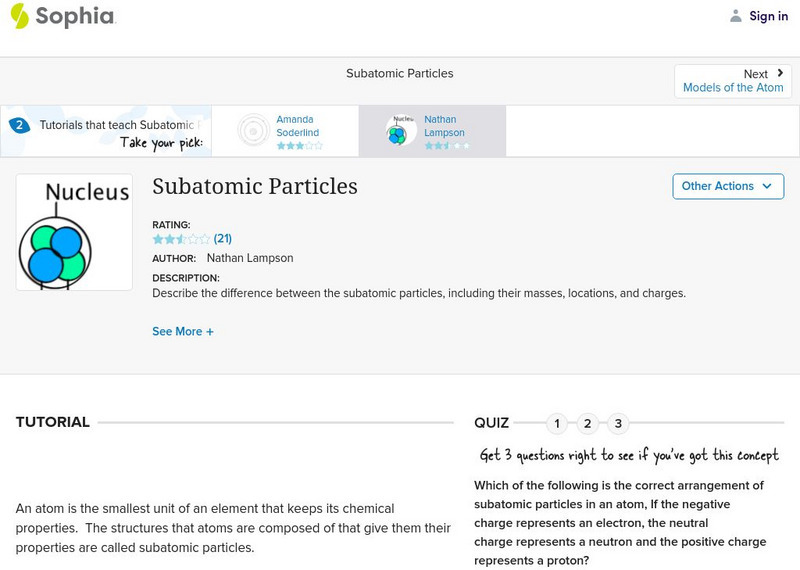
Task: Click the Next chevron arrow icon
Action: (780, 73)
